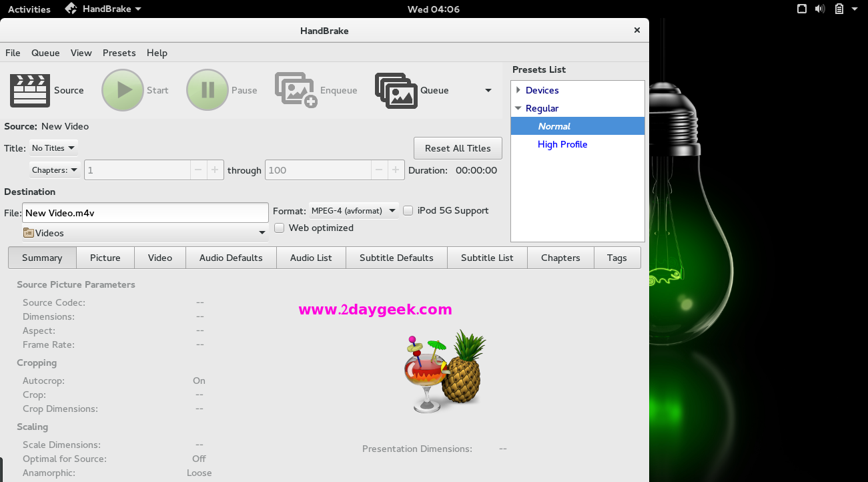Open the clock Wed 04:06 calendar
Screen dimensions: 868x482
434,9
